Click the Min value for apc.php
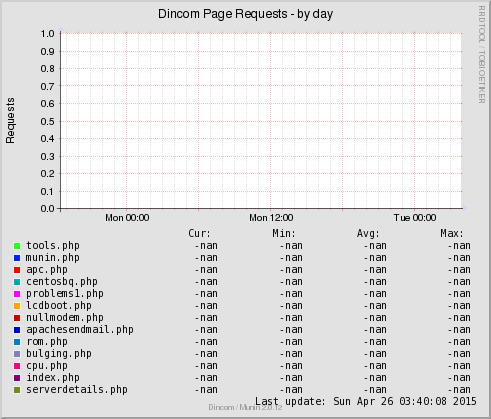Screen dimensions: 491x419 (291, 270)
